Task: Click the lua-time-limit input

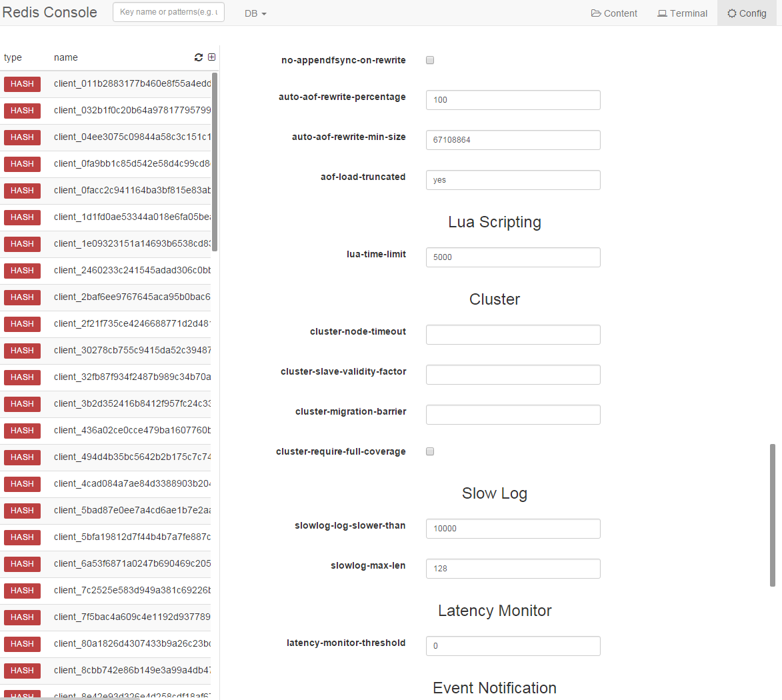Action: (x=513, y=257)
